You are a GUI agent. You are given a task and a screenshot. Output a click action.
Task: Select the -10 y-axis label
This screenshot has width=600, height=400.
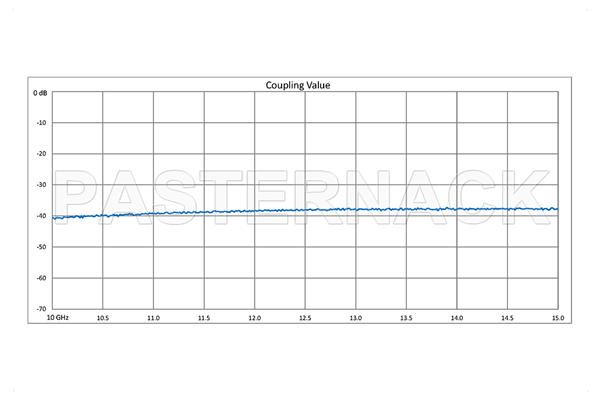coord(41,123)
